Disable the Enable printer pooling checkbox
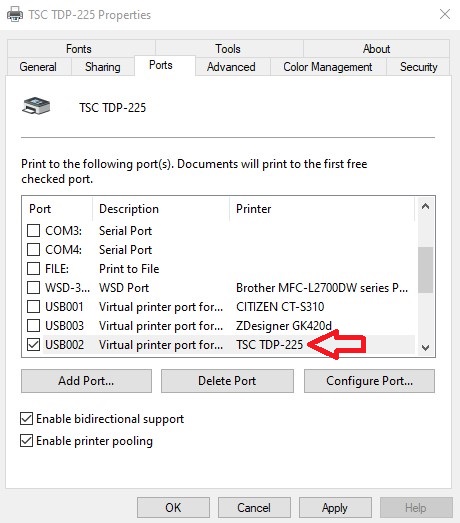The width and height of the screenshot is (460, 523). pos(26,441)
